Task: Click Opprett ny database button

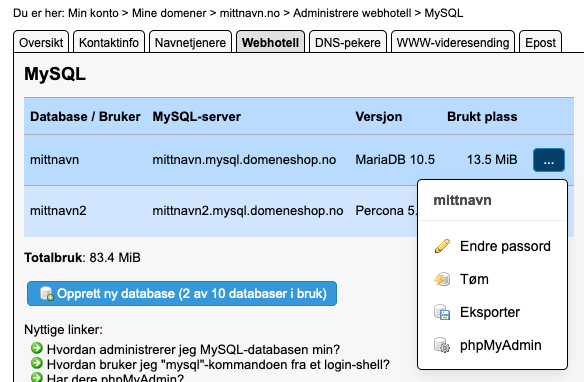Action: click(x=182, y=293)
